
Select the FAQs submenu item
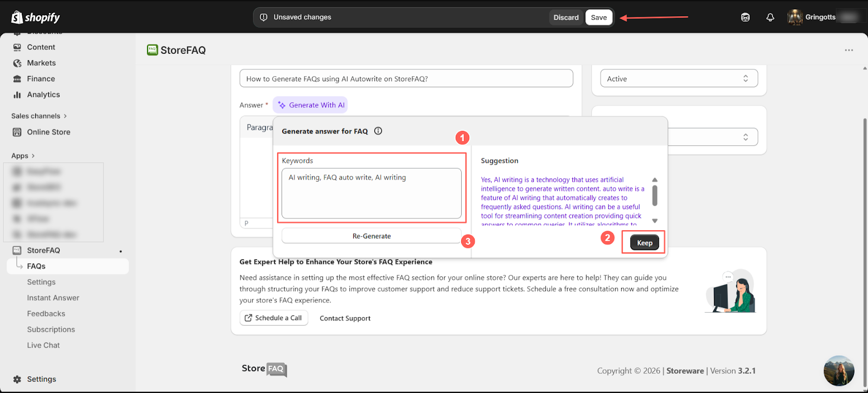(x=68, y=266)
